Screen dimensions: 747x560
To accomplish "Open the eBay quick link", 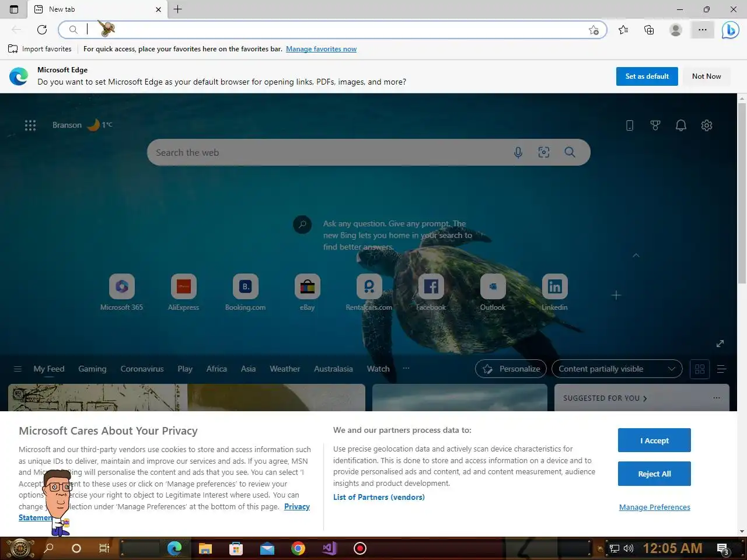I will click(307, 292).
